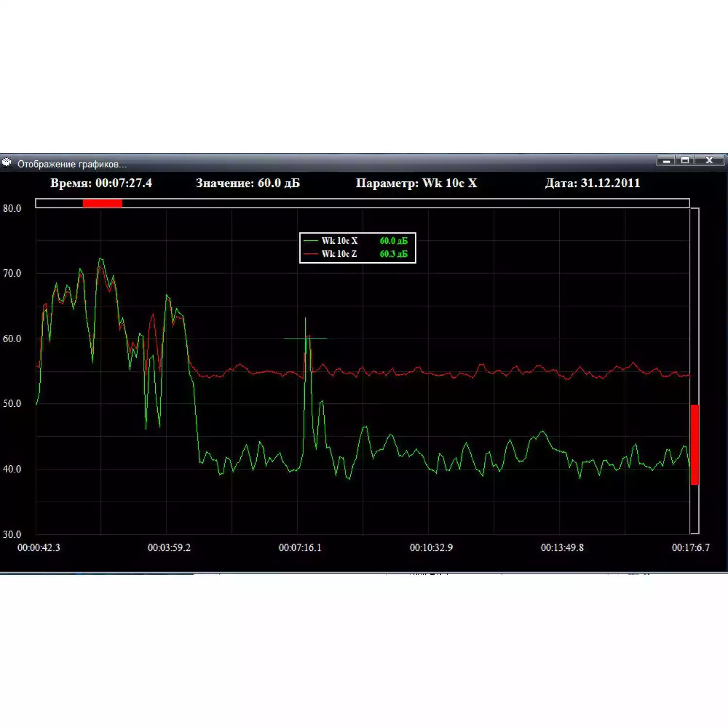Click the Параметр Wk 10c X readout
Image resolution: width=728 pixels, height=728 pixels.
(416, 183)
